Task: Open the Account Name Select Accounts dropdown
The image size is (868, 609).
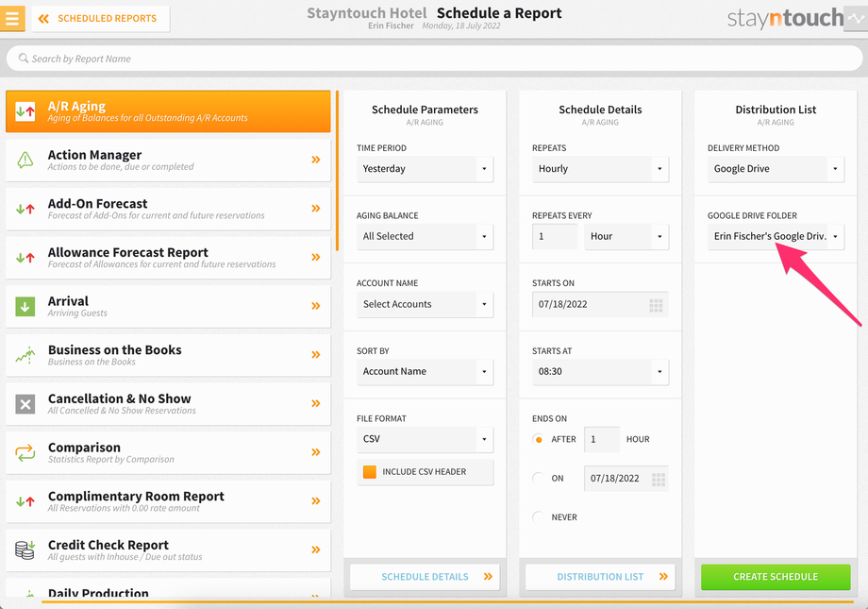Action: click(x=425, y=304)
